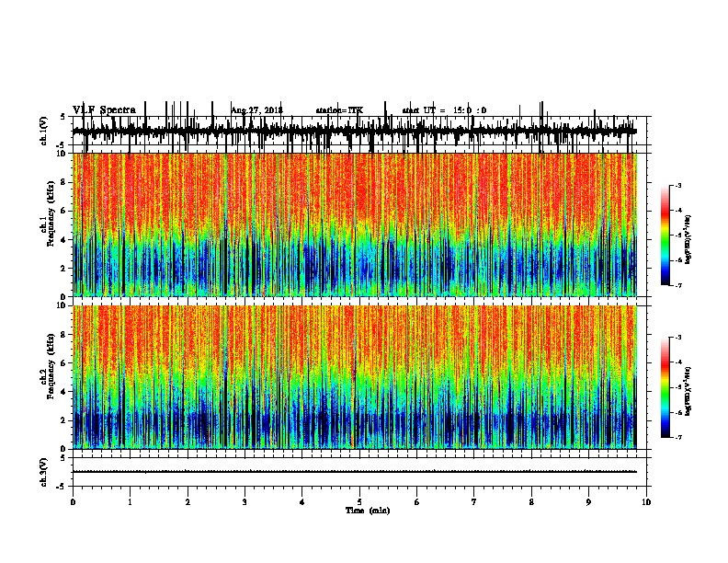Click the ch.2 color scale bar

pyautogui.click(x=665, y=387)
